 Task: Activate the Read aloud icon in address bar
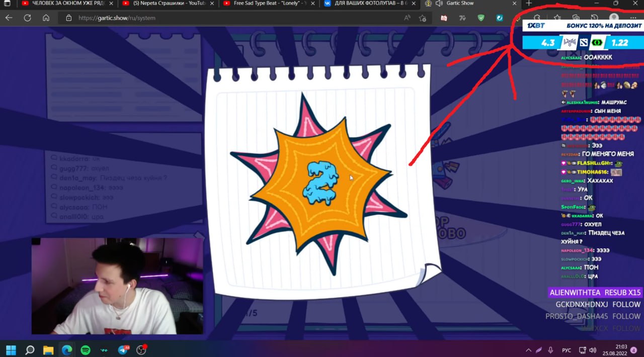point(407,18)
